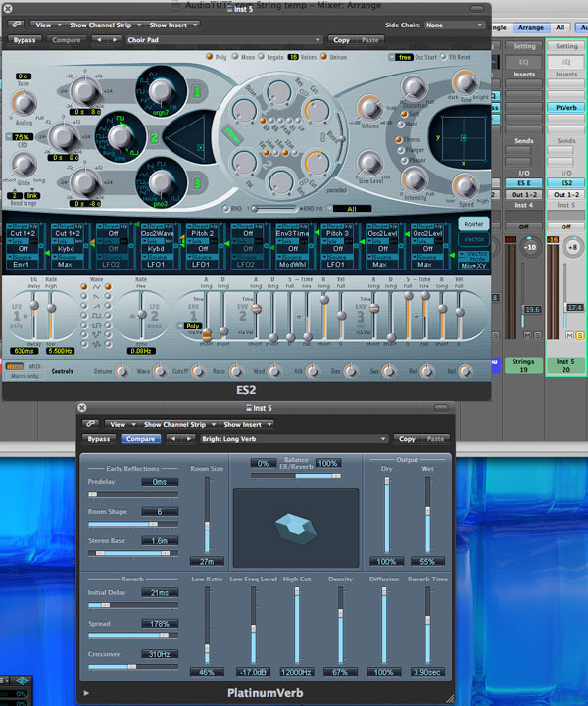This screenshot has width=588, height=706.
Task: Open ES2 Show Channel Strip menu
Action: (105, 25)
